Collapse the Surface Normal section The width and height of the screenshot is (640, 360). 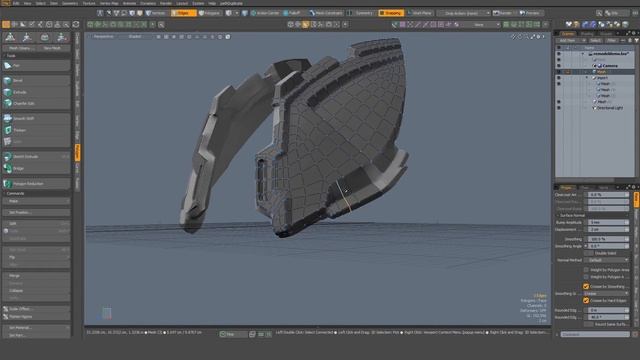(558, 216)
